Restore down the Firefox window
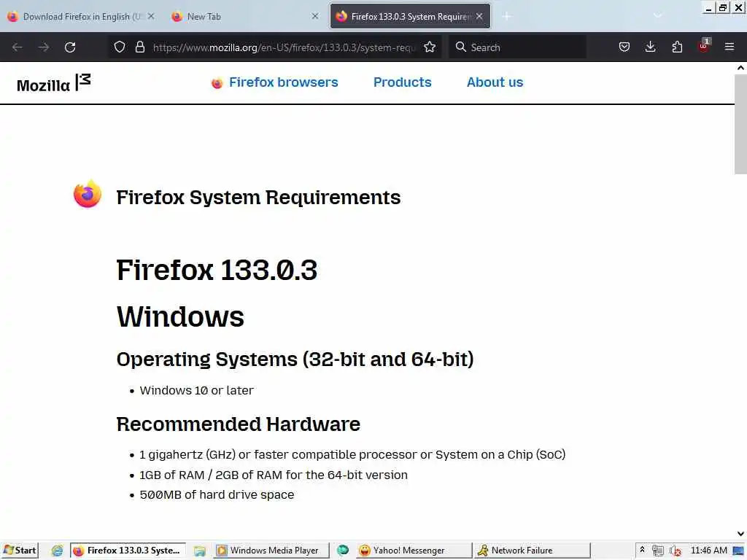747x560 pixels. point(723,7)
